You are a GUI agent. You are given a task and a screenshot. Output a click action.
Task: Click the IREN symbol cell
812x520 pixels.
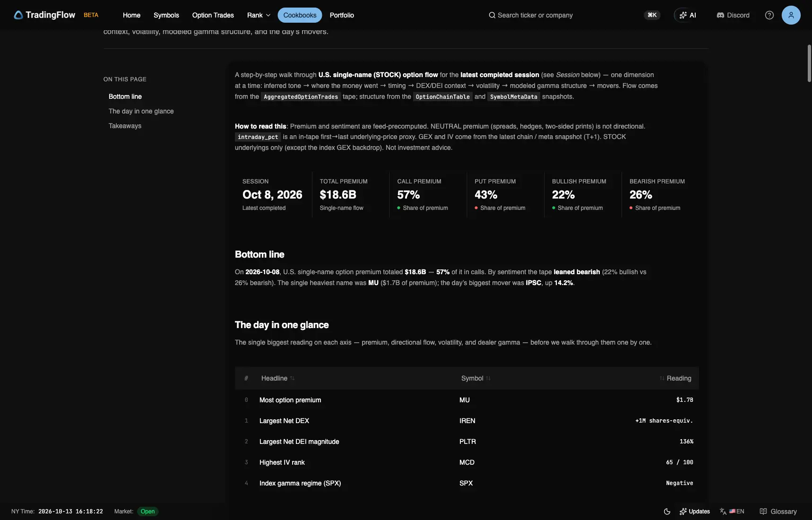point(467,421)
